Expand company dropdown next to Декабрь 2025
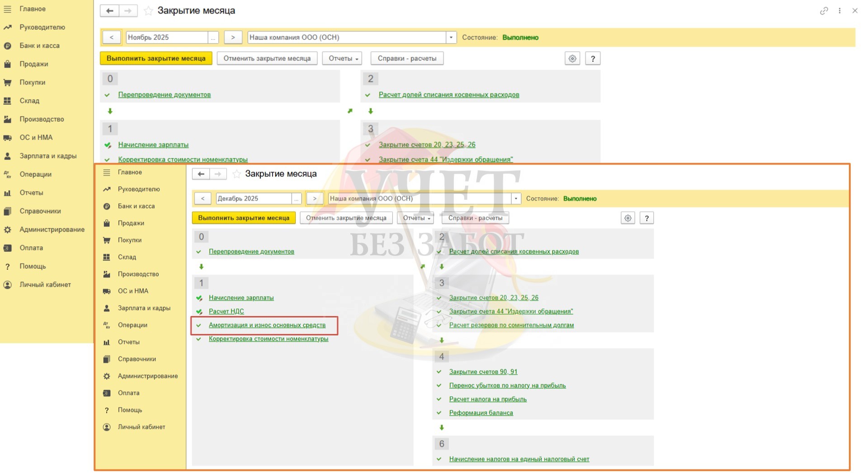 click(515, 199)
